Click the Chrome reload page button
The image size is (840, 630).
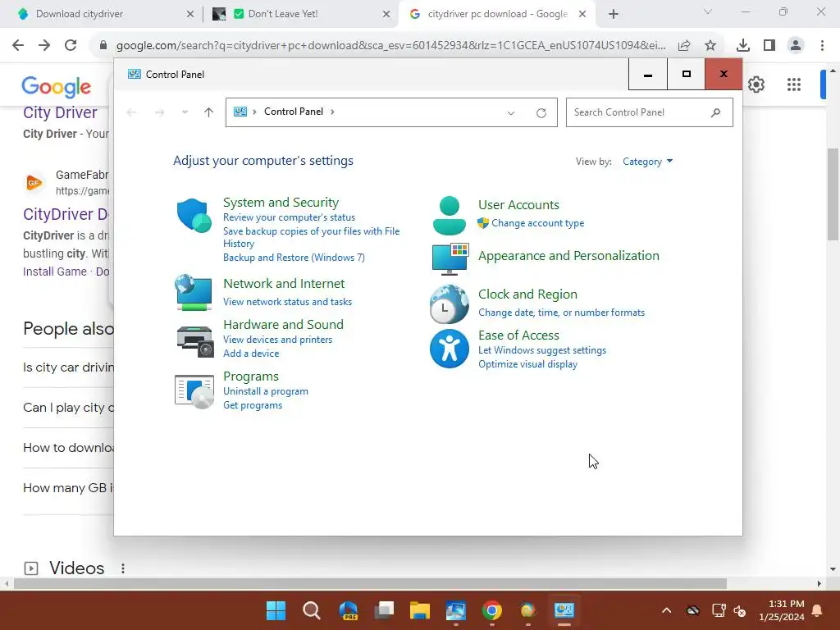[x=71, y=45]
